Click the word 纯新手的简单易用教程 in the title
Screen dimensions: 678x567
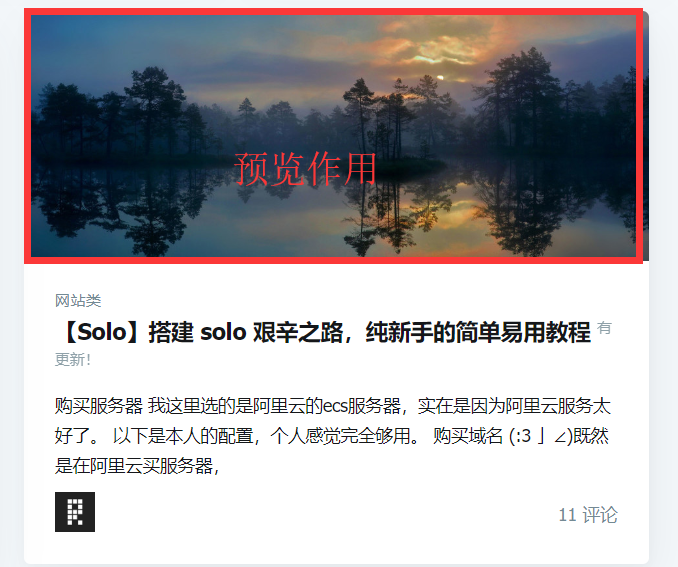click(478, 333)
